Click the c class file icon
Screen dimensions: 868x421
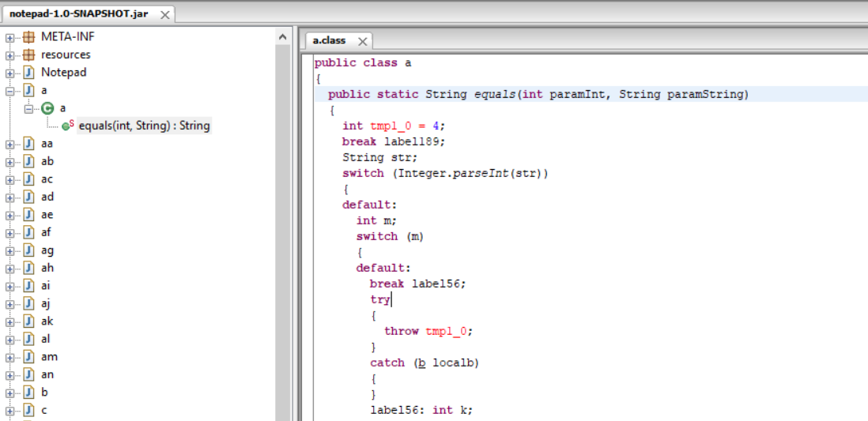[28, 410]
